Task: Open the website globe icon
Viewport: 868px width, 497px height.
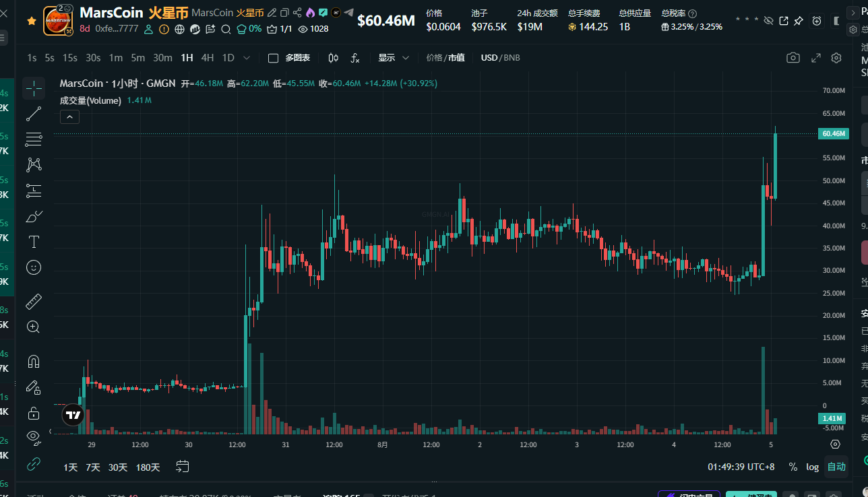Action: (x=179, y=29)
